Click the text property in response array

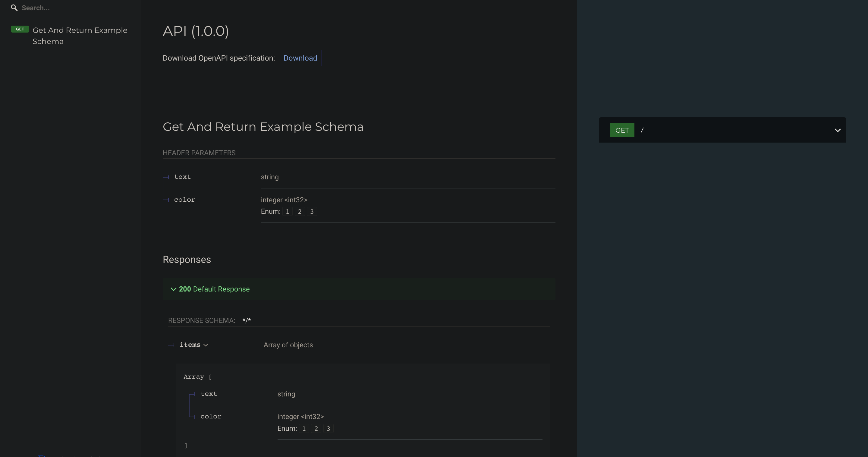coord(209,394)
